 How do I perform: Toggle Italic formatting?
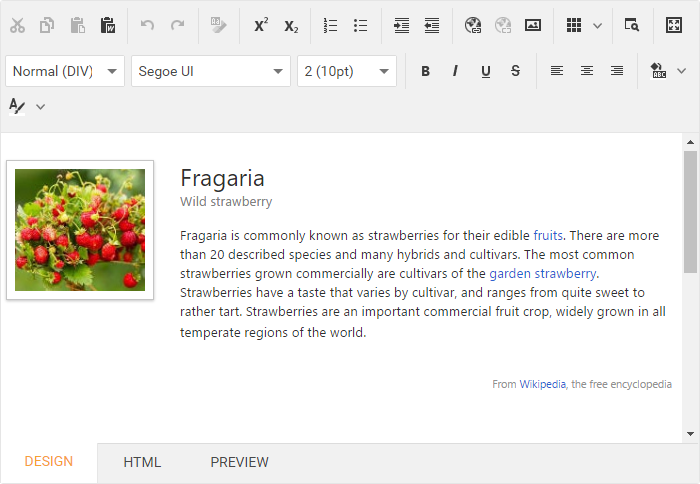tap(455, 71)
